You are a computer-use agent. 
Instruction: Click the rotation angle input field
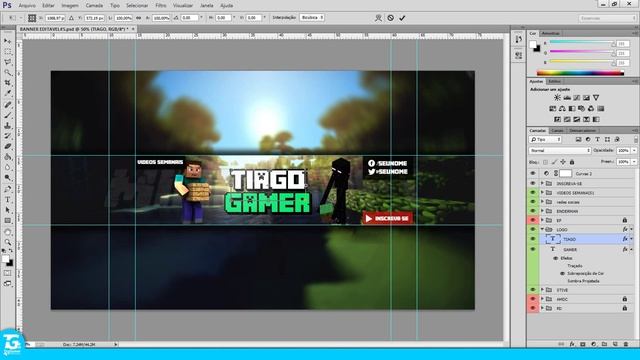point(189,18)
